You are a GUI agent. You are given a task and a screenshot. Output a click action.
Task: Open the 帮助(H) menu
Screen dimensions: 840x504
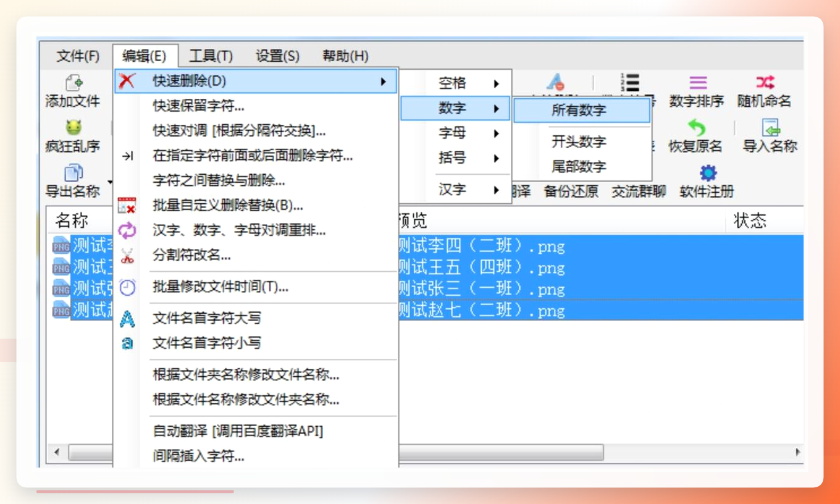[345, 56]
